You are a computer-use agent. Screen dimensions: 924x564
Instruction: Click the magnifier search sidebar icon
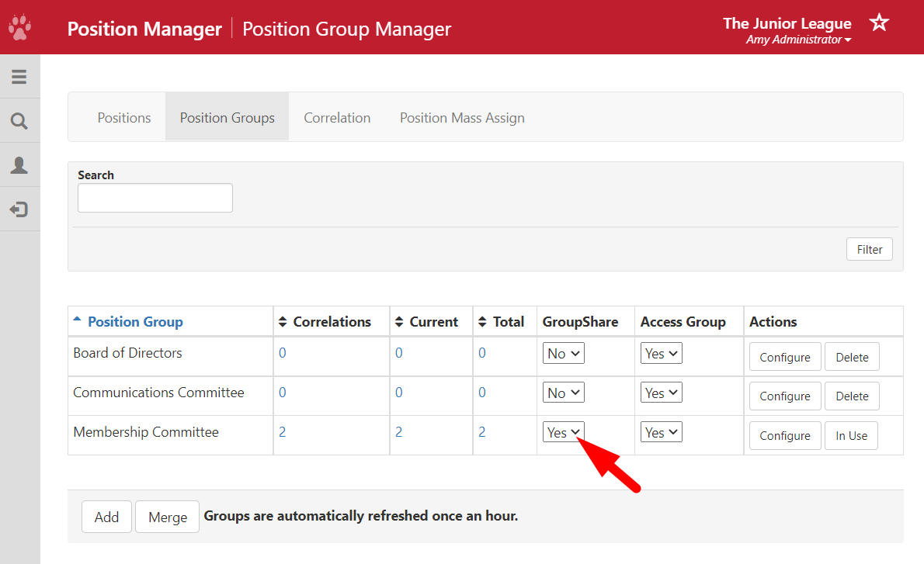[x=19, y=121]
